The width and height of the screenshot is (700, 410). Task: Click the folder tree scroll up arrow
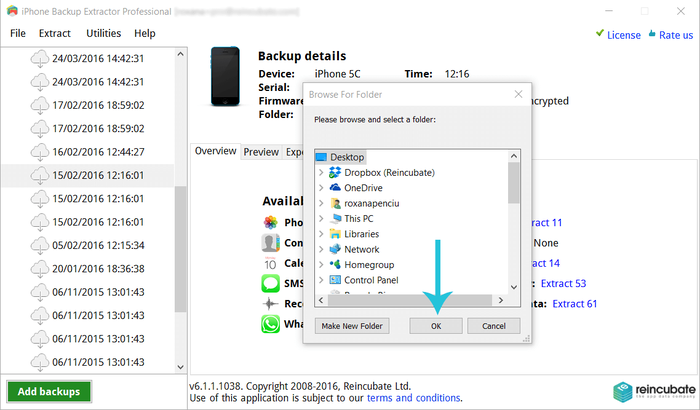(x=514, y=156)
